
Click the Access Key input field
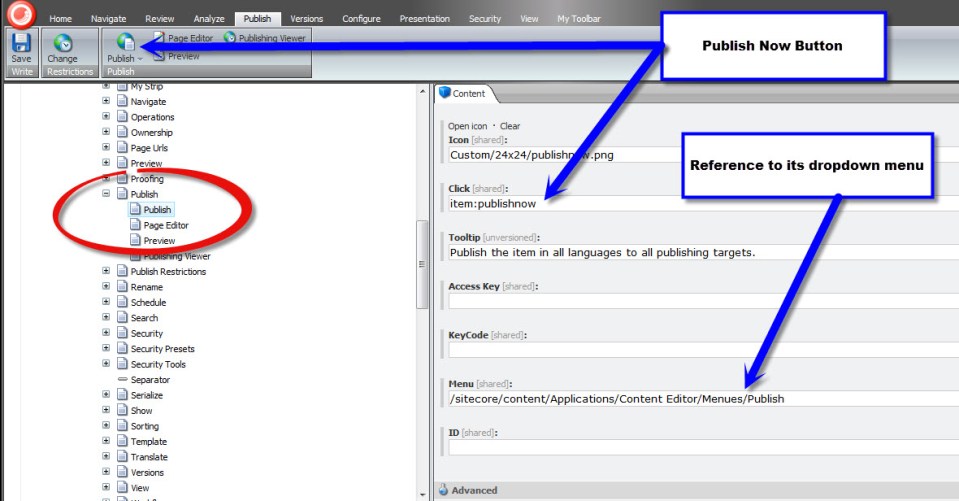[703, 301]
